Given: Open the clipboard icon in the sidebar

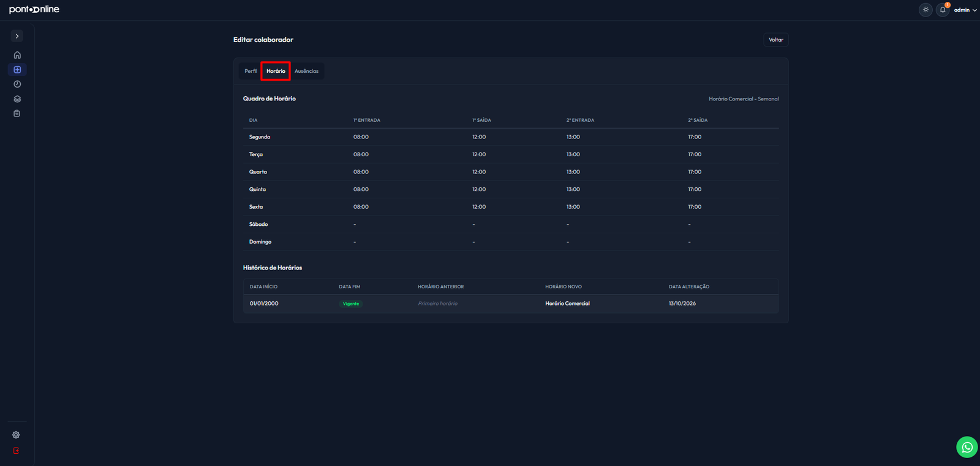Looking at the screenshot, I should coord(17,113).
